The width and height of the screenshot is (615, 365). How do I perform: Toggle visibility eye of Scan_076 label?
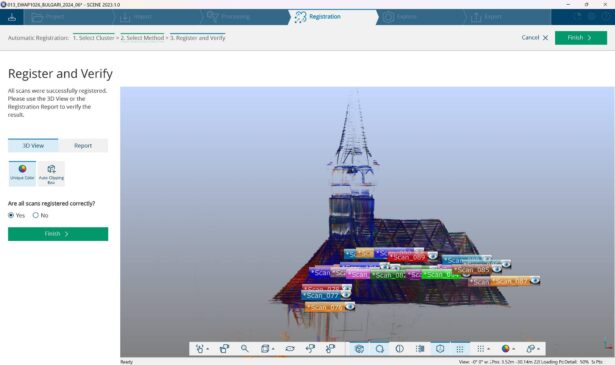pos(349,307)
